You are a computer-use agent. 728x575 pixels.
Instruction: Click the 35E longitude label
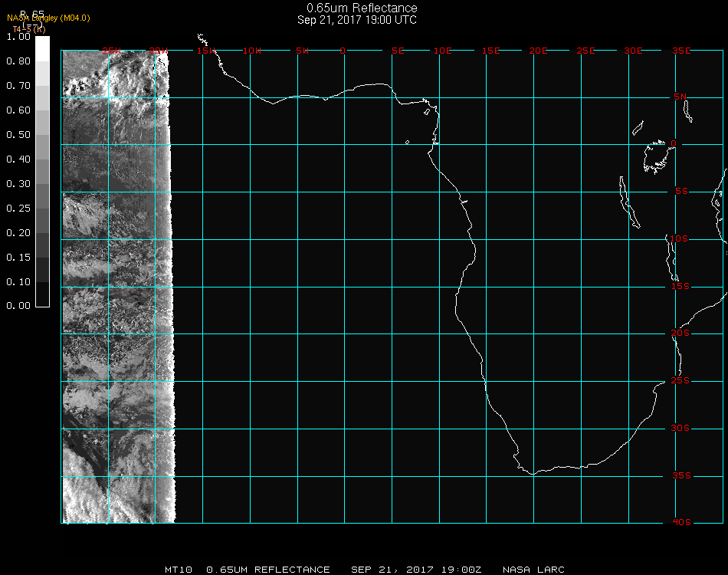(681, 51)
